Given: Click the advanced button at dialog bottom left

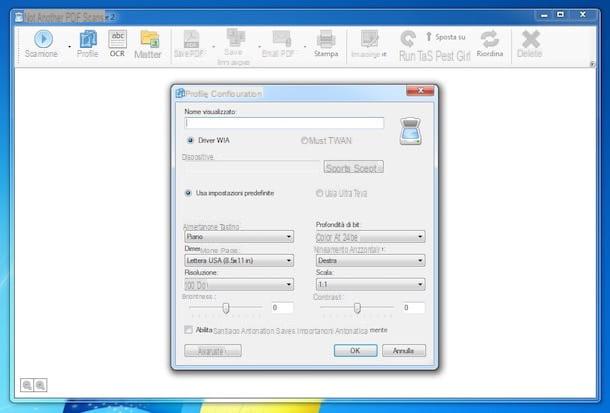Looking at the screenshot, I should [x=213, y=351].
